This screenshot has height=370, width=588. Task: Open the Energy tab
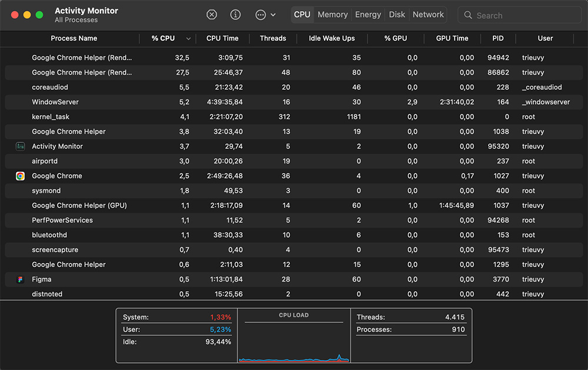pyautogui.click(x=368, y=15)
